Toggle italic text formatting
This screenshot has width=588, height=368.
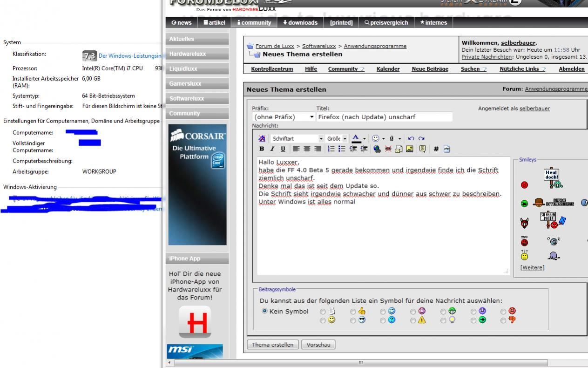pos(272,149)
